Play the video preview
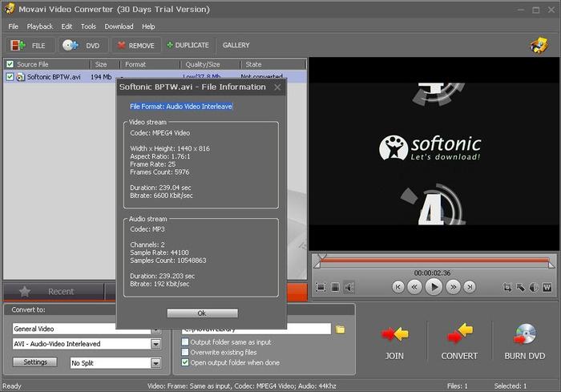 click(434, 287)
